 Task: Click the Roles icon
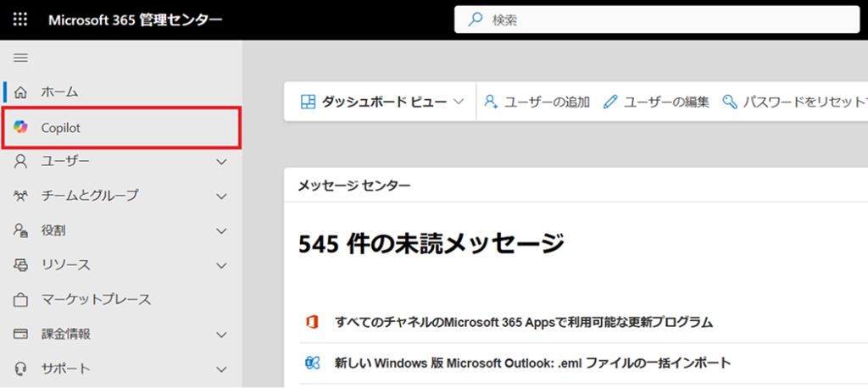tap(20, 230)
